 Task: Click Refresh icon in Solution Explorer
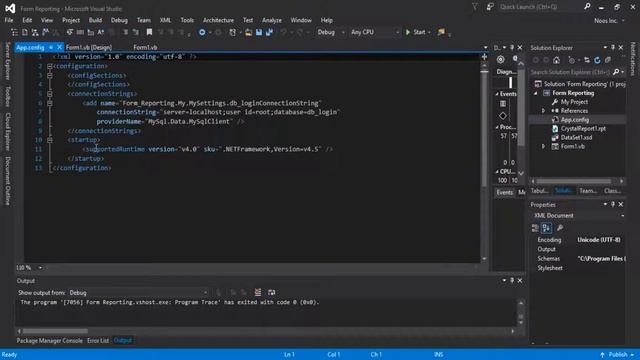tap(597, 60)
